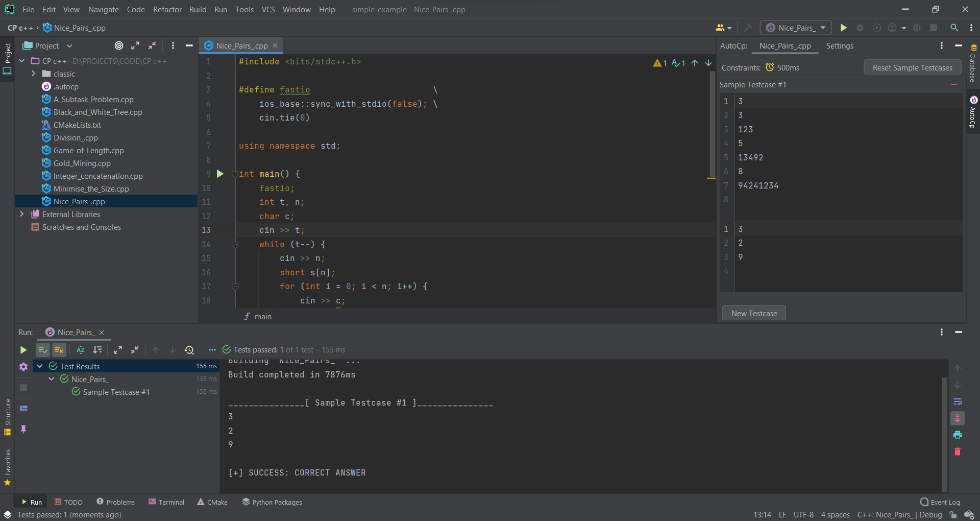Expand the classic folder
Image resolution: width=980 pixels, height=521 pixels.
[34, 74]
